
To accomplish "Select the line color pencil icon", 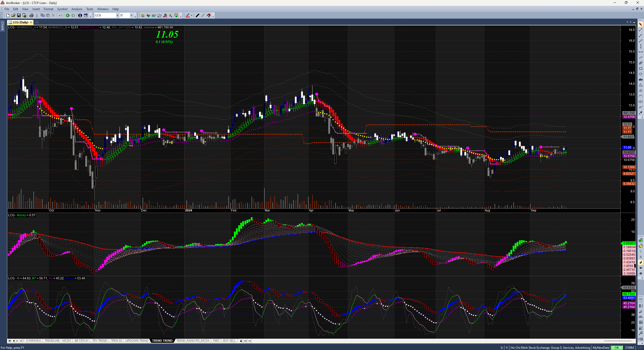I will pyautogui.click(x=187, y=16).
